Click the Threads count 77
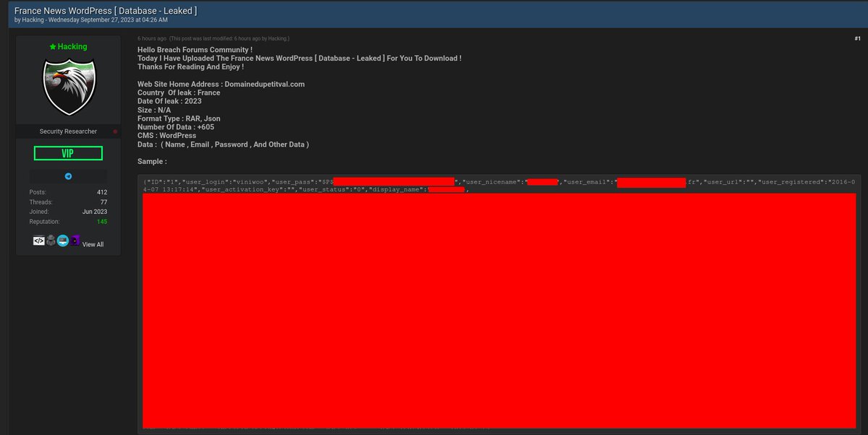This screenshot has height=435, width=868. (x=103, y=202)
